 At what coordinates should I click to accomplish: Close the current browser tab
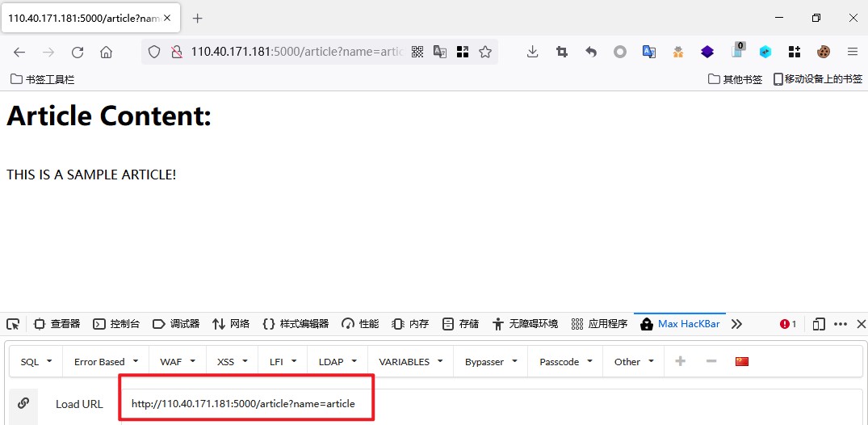click(168, 19)
